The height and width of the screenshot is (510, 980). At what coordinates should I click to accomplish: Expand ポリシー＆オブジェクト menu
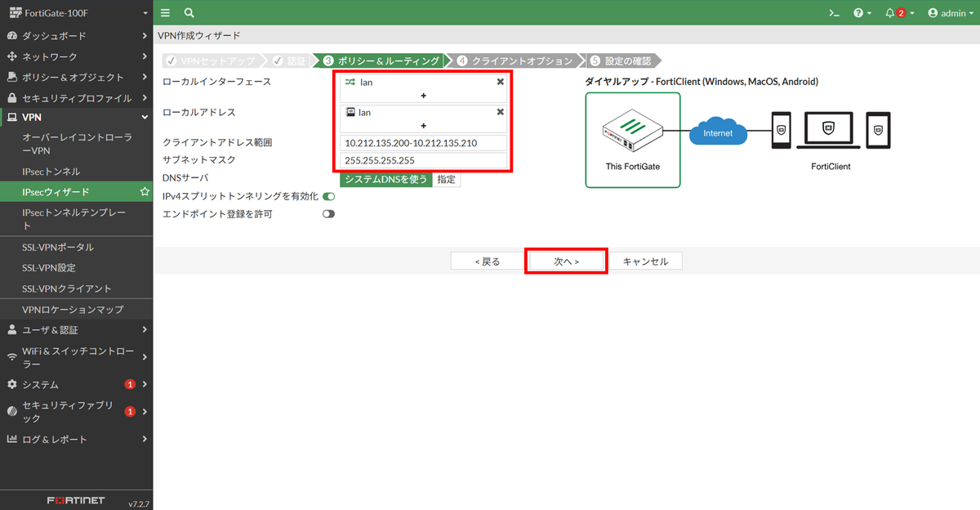(77, 77)
